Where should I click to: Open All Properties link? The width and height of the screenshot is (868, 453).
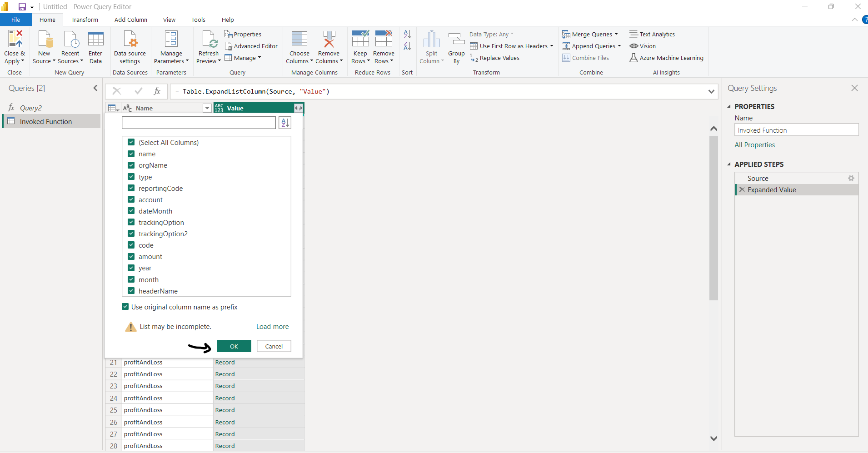(755, 144)
